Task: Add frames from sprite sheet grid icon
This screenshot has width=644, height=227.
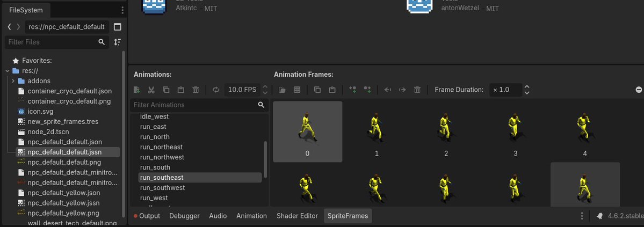Action: [297, 90]
